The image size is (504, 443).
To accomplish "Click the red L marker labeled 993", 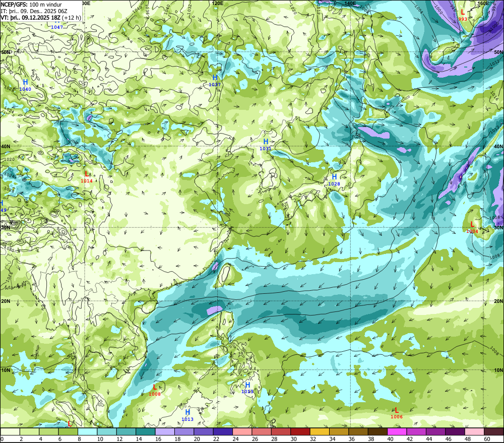I will pos(463,12).
